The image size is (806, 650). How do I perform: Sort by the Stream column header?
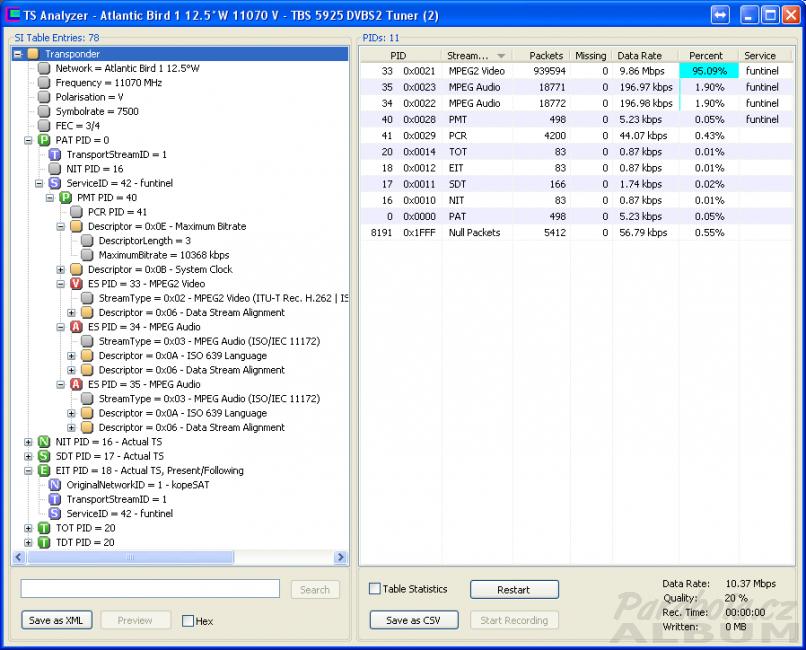coord(477,55)
